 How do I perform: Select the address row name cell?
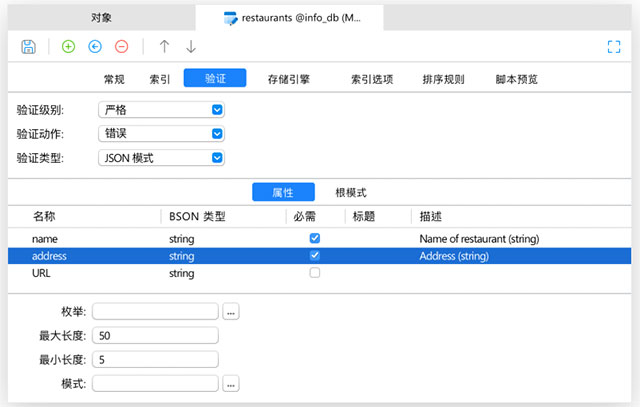(49, 256)
